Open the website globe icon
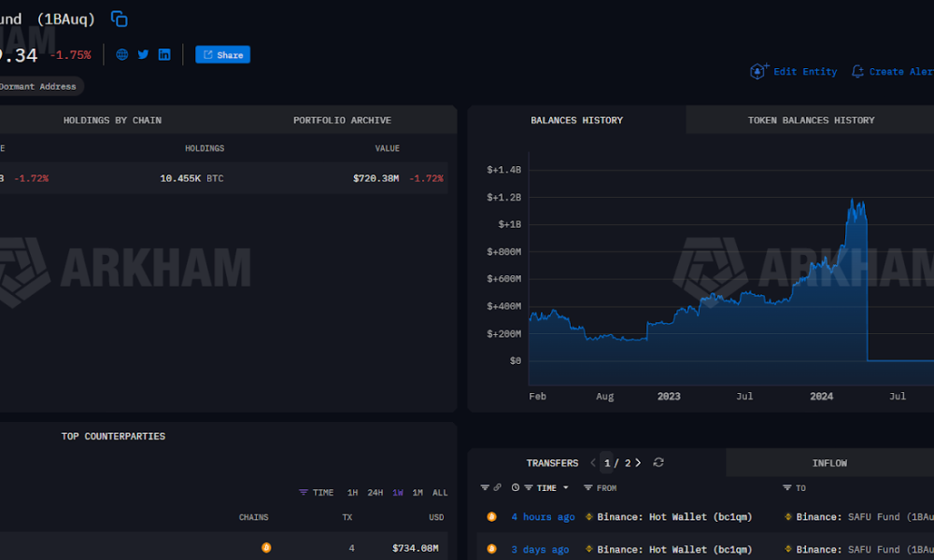Viewport: 934px width, 560px height. click(121, 54)
